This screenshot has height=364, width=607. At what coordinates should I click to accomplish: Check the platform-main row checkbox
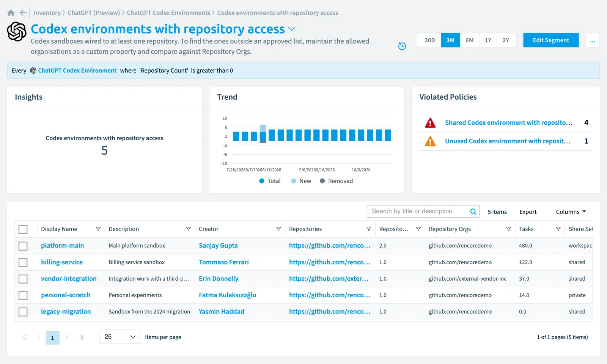(23, 246)
